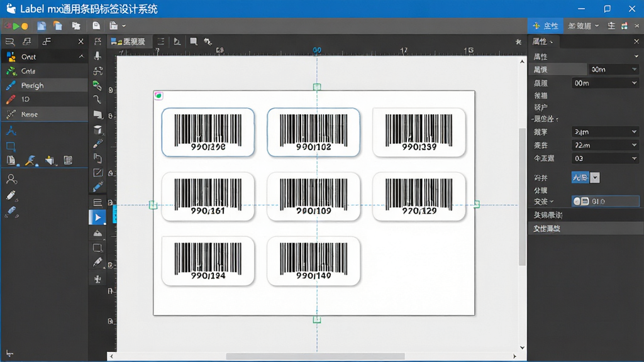Click the small gray arrow beside blue button
Viewport: 644px width, 362px height.
coord(595,178)
